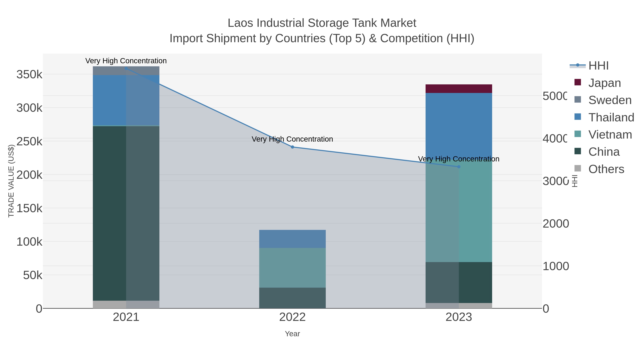644x362 pixels.
Task: Click the TRADE VALUE (US$) axis title
Action: (11, 181)
